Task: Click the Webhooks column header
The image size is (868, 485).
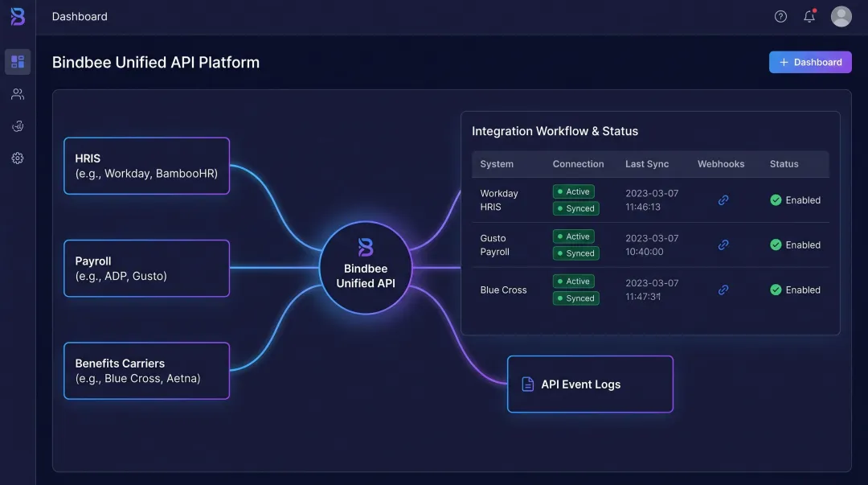Action: pyautogui.click(x=721, y=164)
